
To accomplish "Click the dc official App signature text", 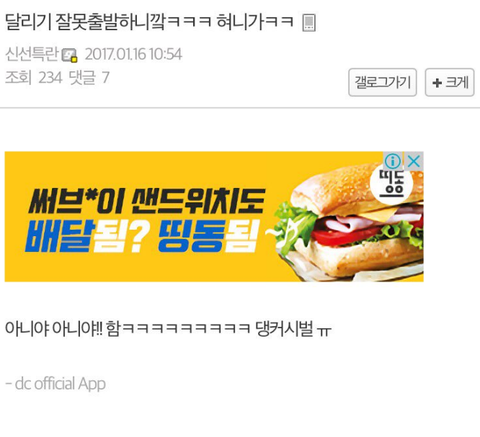I will click(x=56, y=384).
